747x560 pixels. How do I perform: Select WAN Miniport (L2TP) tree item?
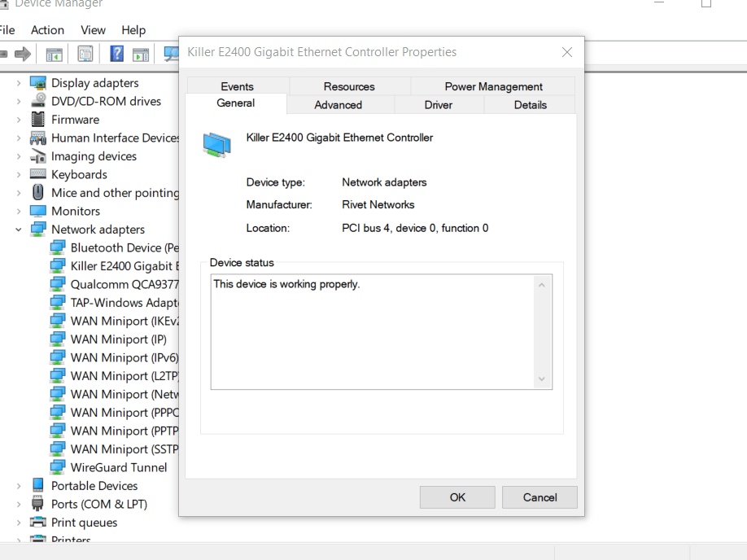(124, 375)
